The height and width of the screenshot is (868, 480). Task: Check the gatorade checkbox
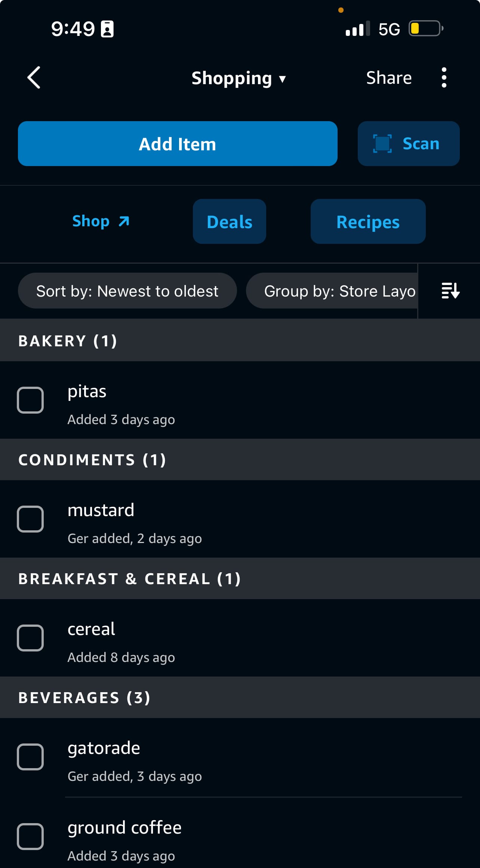click(30, 757)
